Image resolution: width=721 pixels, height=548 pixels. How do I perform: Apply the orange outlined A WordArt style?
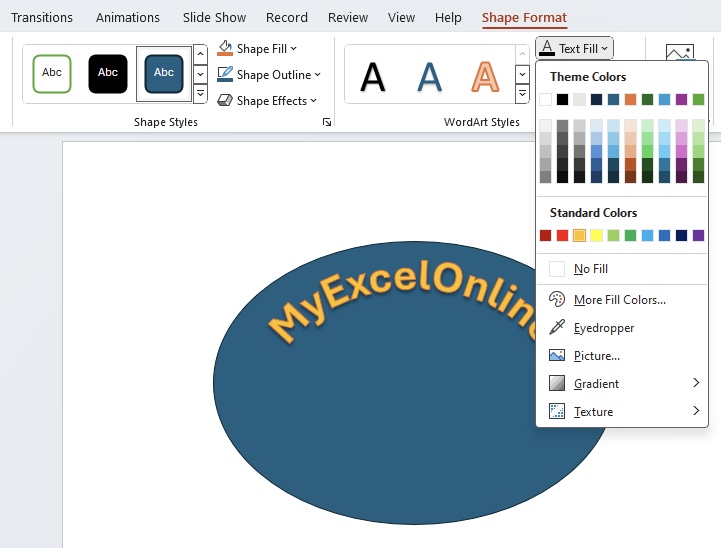(x=485, y=77)
